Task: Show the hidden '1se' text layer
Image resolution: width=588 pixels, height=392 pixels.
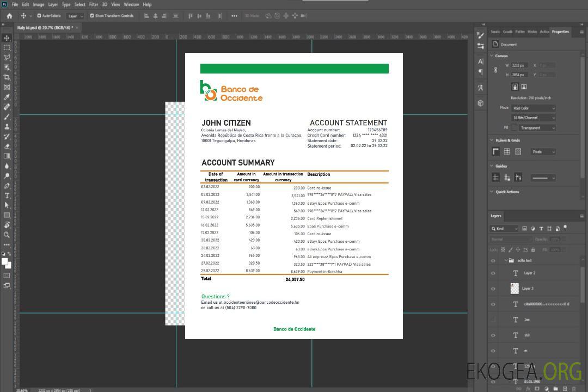Action: pos(493,320)
